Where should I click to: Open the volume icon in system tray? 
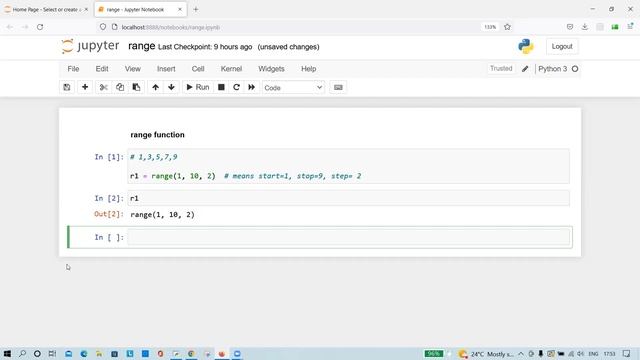click(580, 354)
